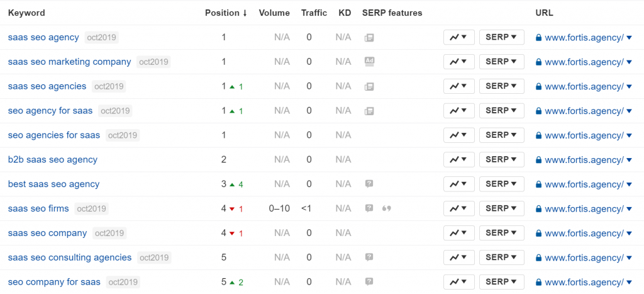Open the chart dropdown for seo company for saas
This screenshot has width=644, height=294.
(458, 282)
